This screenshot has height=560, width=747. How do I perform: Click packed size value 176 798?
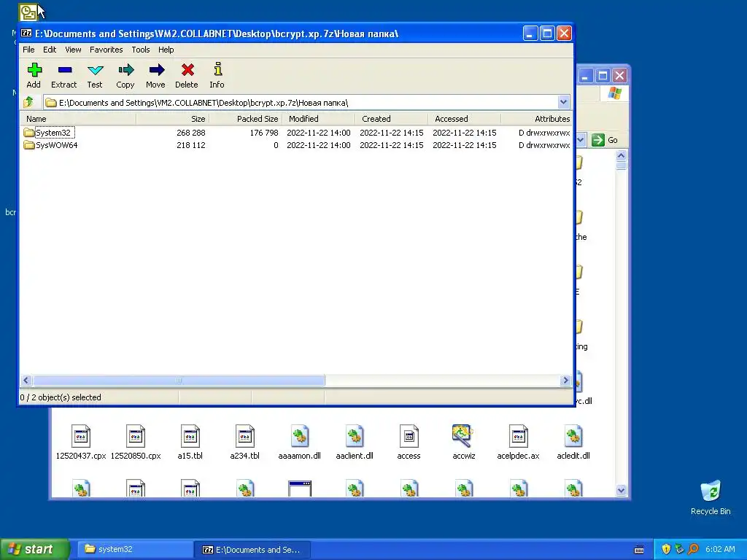pos(264,133)
